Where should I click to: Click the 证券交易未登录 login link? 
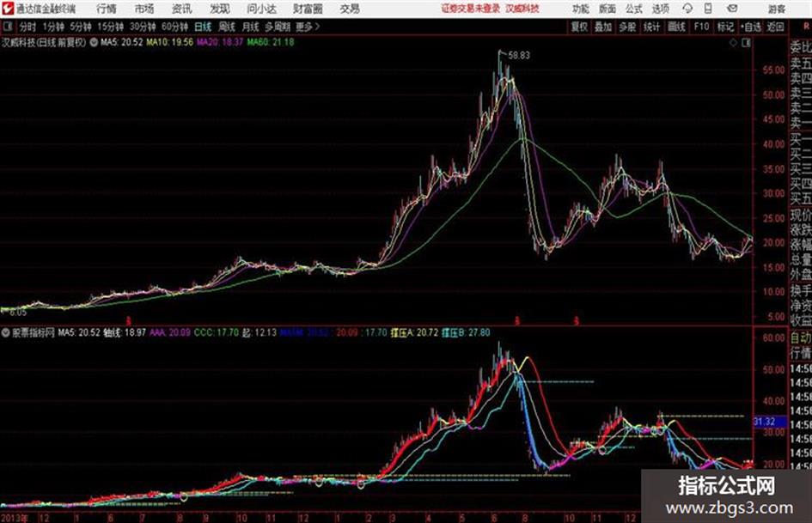tap(471, 9)
